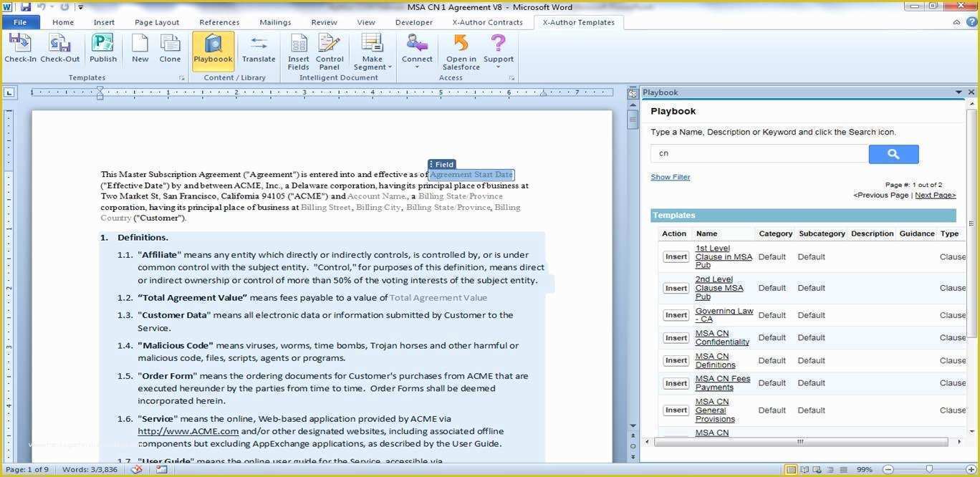Select the Agreement Start Date field
The height and width of the screenshot is (477, 980).
(x=471, y=175)
